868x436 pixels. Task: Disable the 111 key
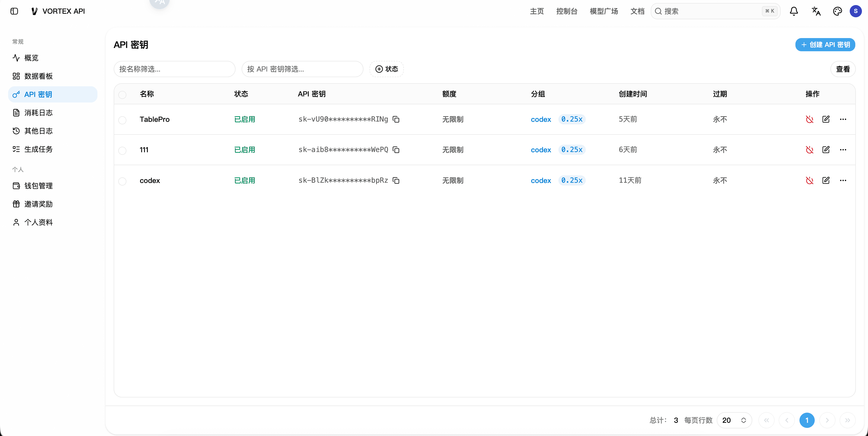pyautogui.click(x=809, y=149)
